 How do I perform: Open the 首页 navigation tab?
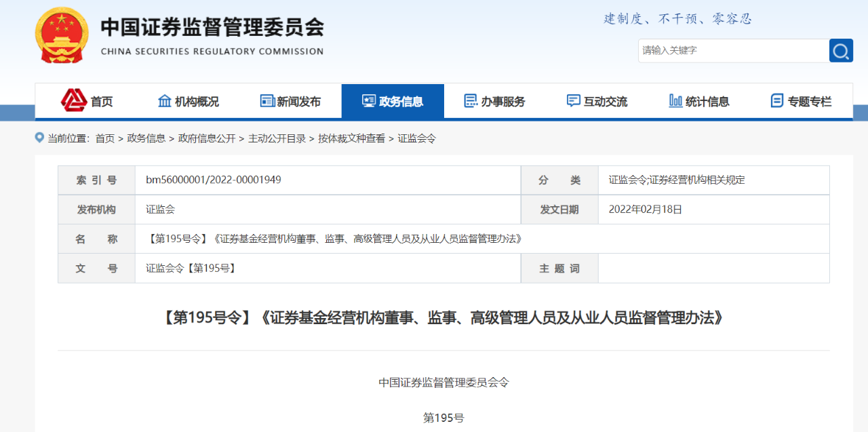(87, 101)
